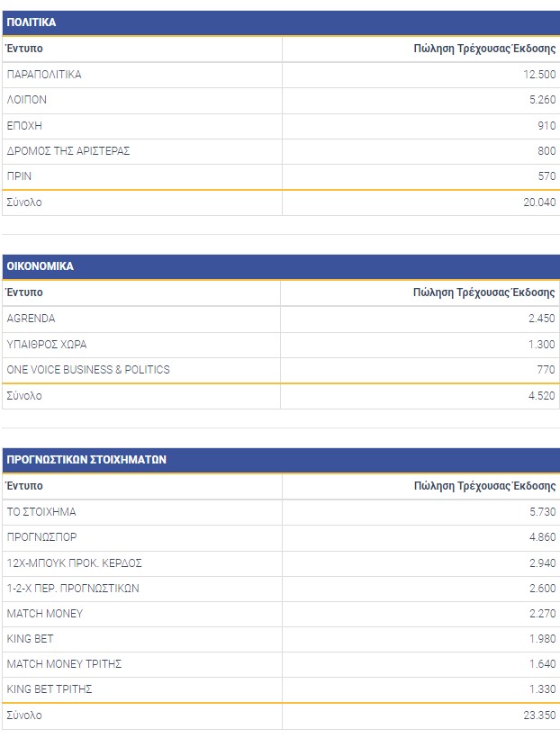Click the MATCH MONEY ΤΡΙΤΗΣ label
560x747 pixels.
(x=64, y=664)
